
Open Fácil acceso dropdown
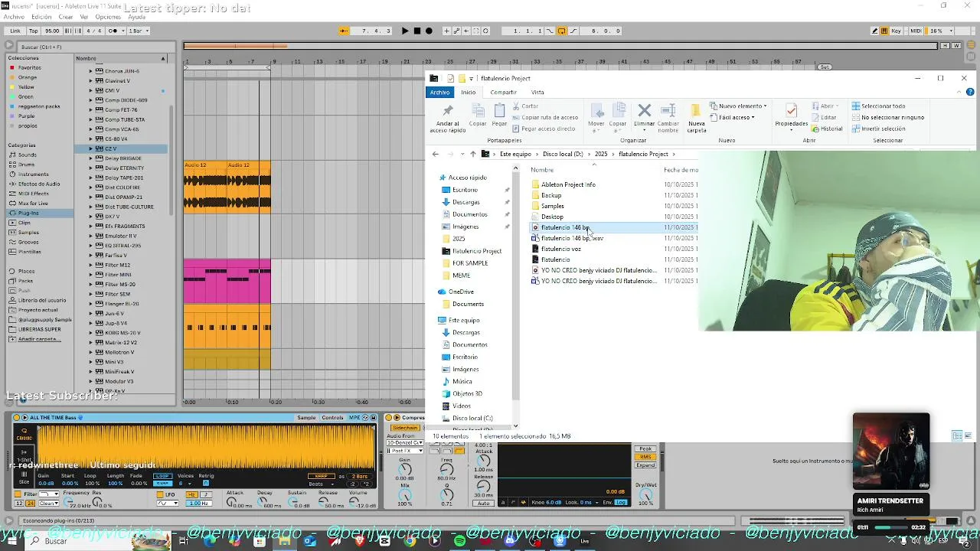click(733, 117)
